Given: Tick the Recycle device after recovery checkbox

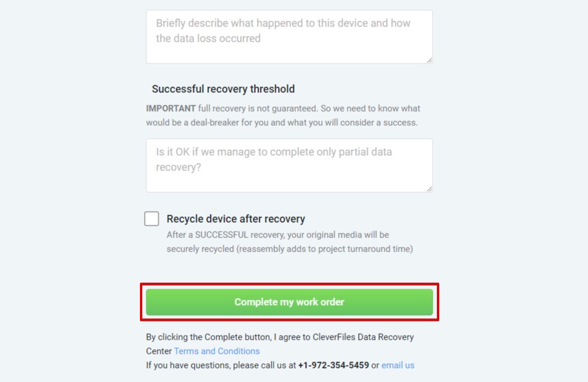Looking at the screenshot, I should 152,219.
